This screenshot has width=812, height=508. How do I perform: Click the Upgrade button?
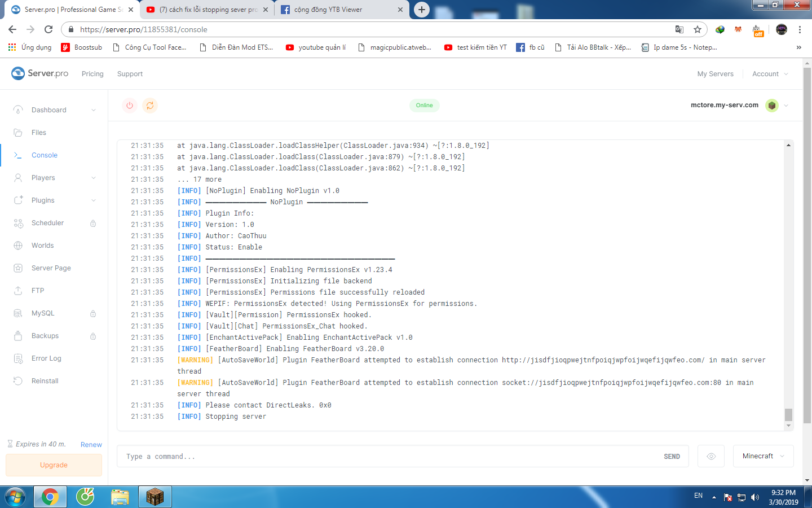click(54, 465)
